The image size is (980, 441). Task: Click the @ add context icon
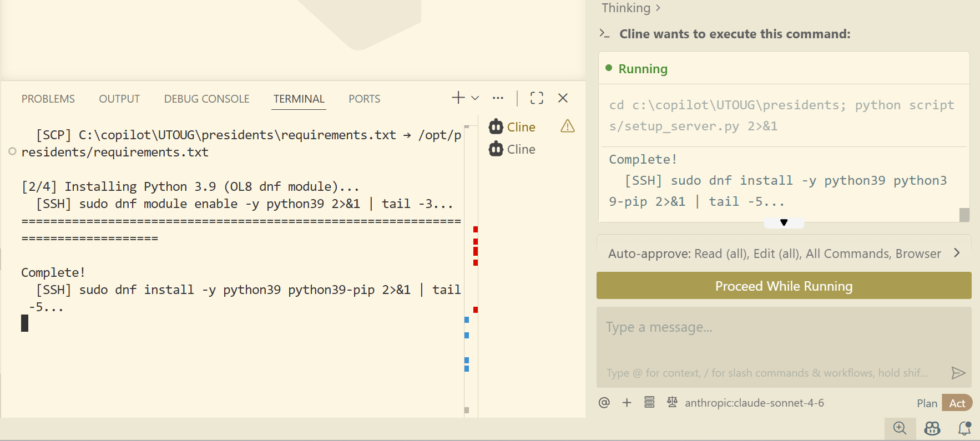point(604,403)
